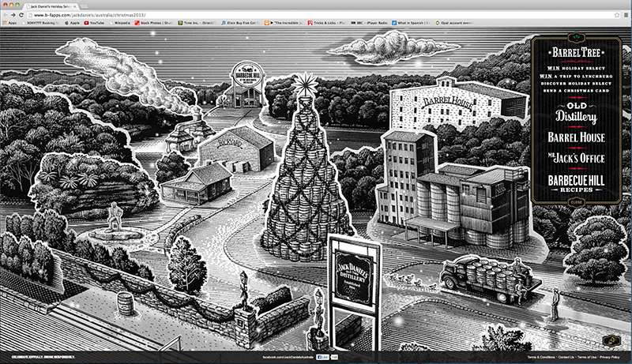The height and width of the screenshot is (364, 632).
Task: Click the barrel-loaded truck
Action: point(490,278)
